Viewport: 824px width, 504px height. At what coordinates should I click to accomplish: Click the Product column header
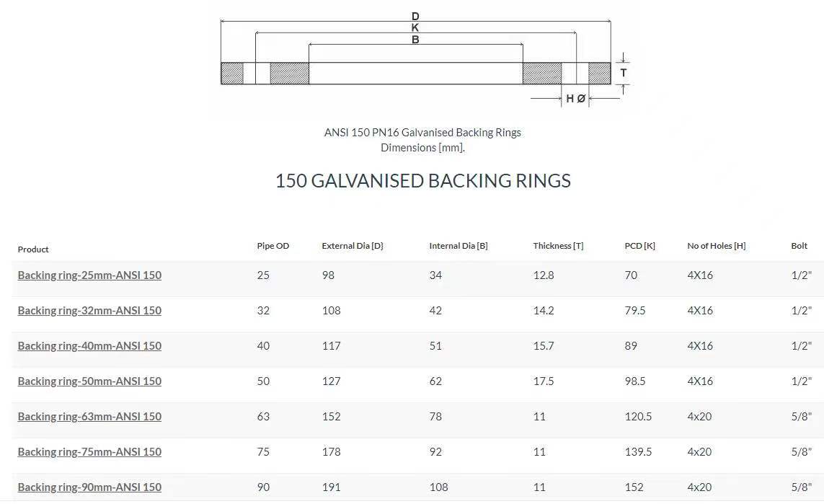tap(33, 249)
